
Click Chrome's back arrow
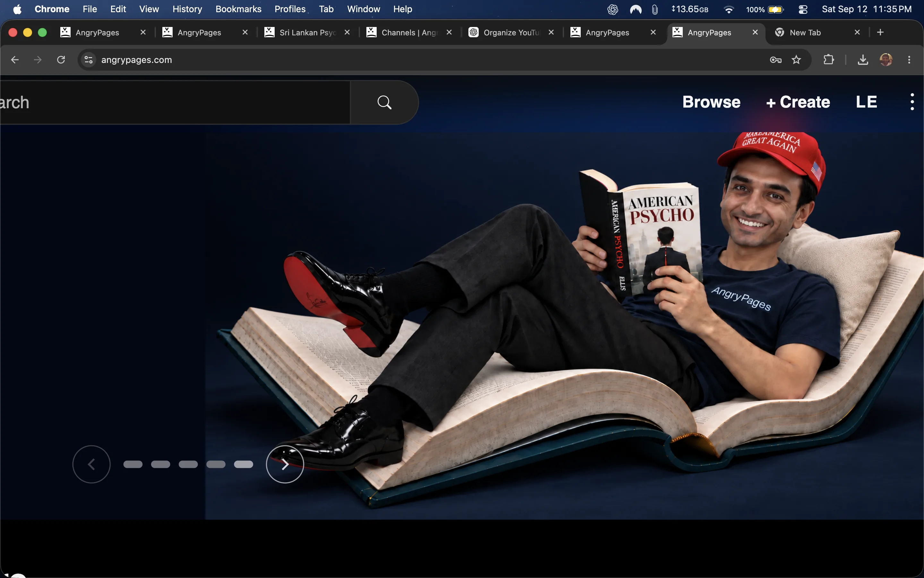15,60
